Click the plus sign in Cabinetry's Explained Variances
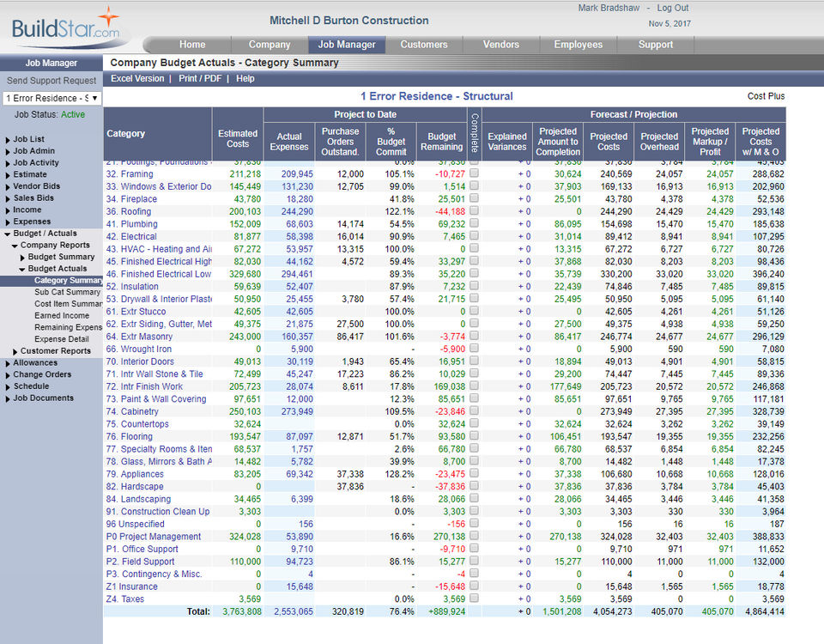 519,412
